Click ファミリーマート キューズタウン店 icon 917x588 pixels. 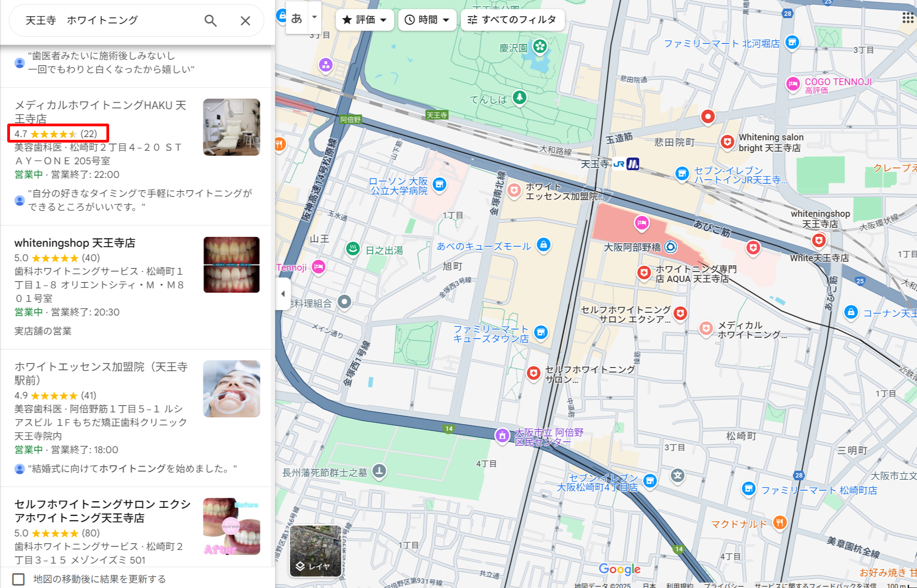(541, 333)
